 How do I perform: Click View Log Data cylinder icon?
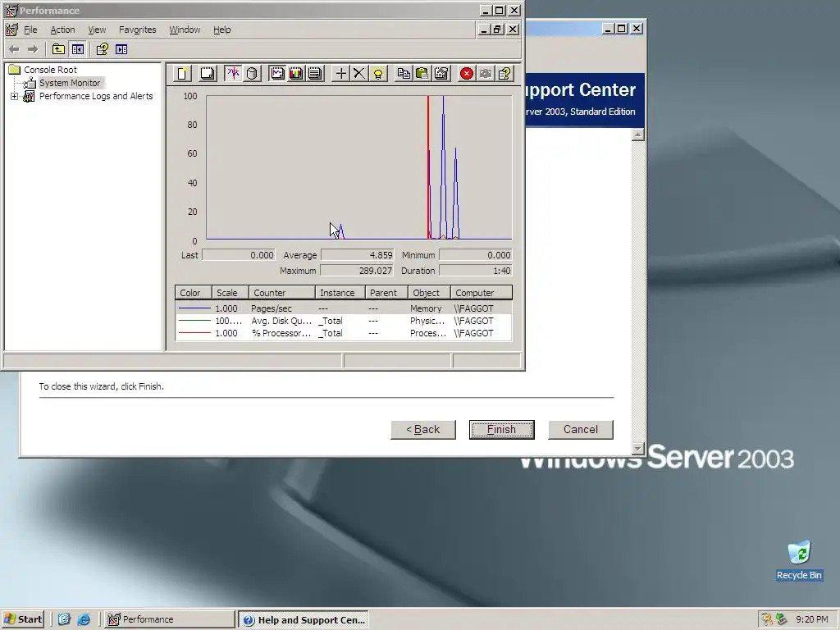[x=252, y=73]
